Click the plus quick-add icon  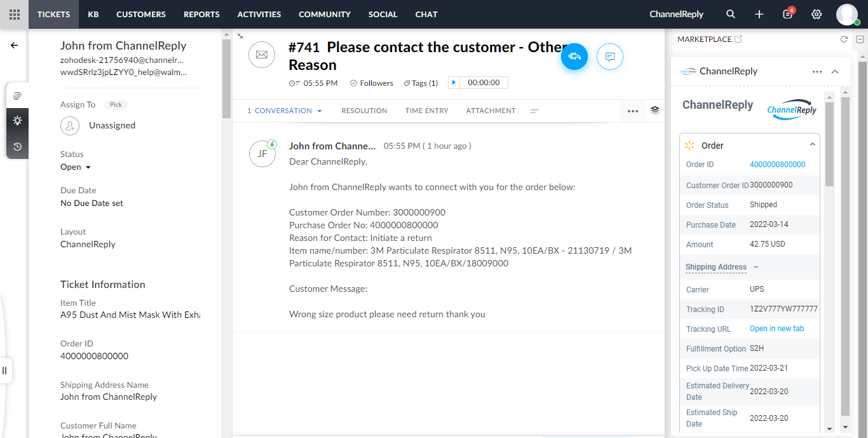(x=759, y=14)
